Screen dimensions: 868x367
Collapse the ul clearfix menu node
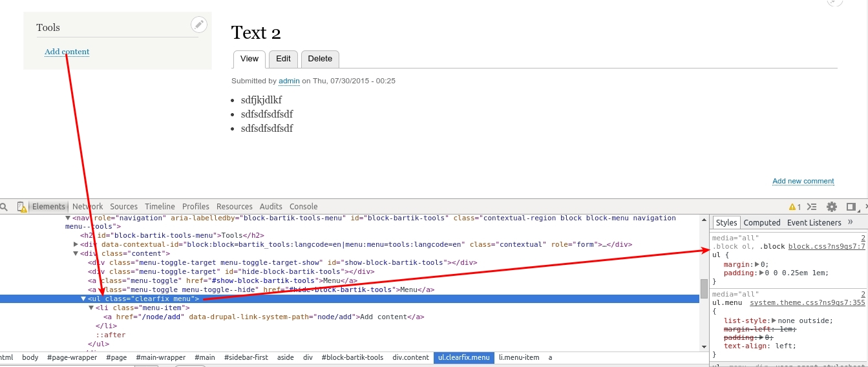pos(83,299)
